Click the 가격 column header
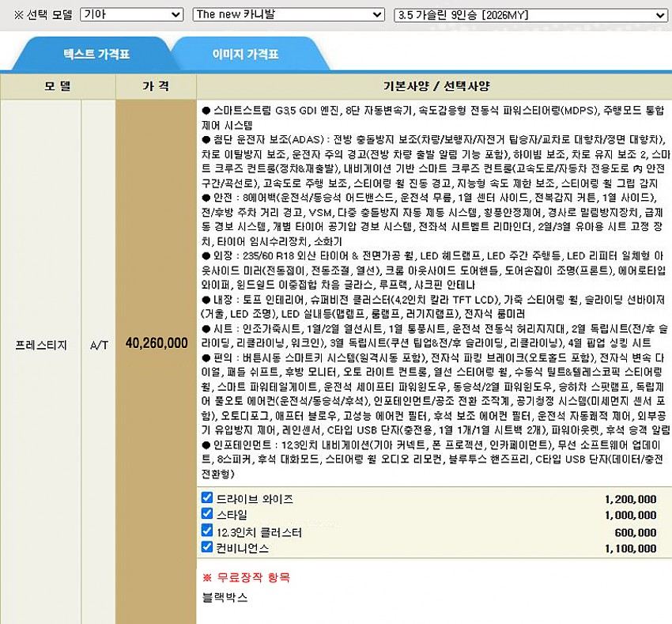 point(156,85)
